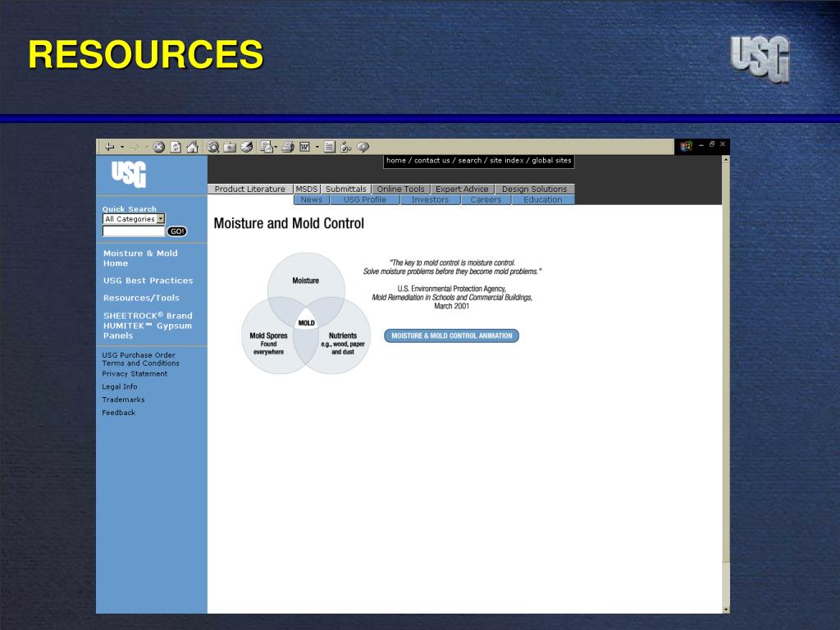Open the Resources/Tools sidebar link
Viewport: 840px width, 630px height.
141,298
